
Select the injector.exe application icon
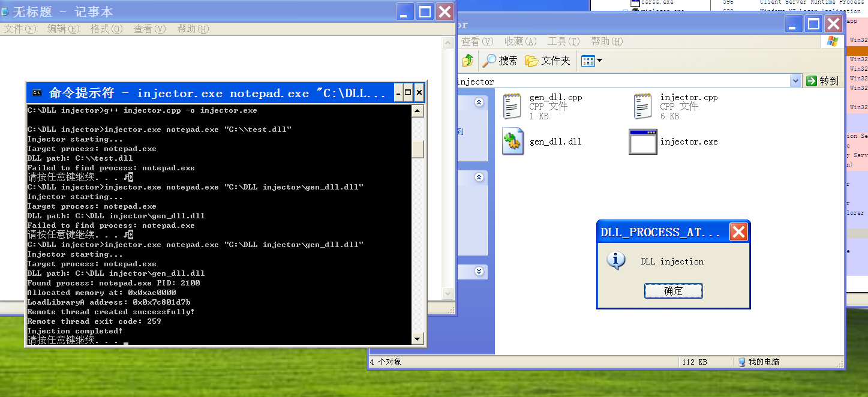(x=642, y=142)
